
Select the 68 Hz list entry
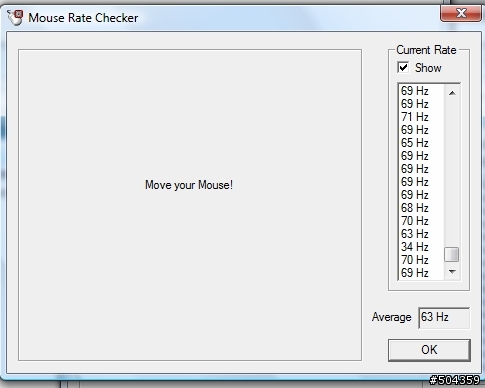[x=422, y=208]
